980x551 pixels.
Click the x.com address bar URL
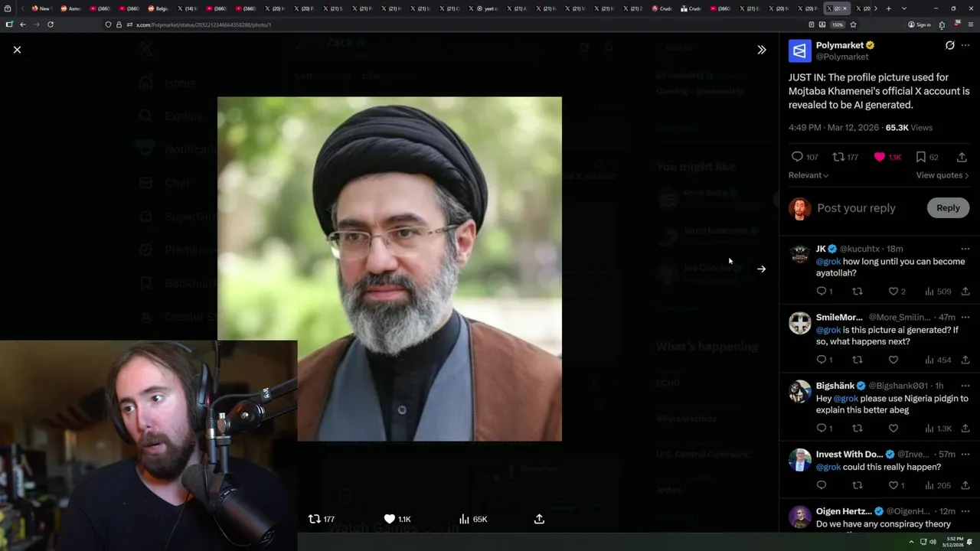pos(204,24)
